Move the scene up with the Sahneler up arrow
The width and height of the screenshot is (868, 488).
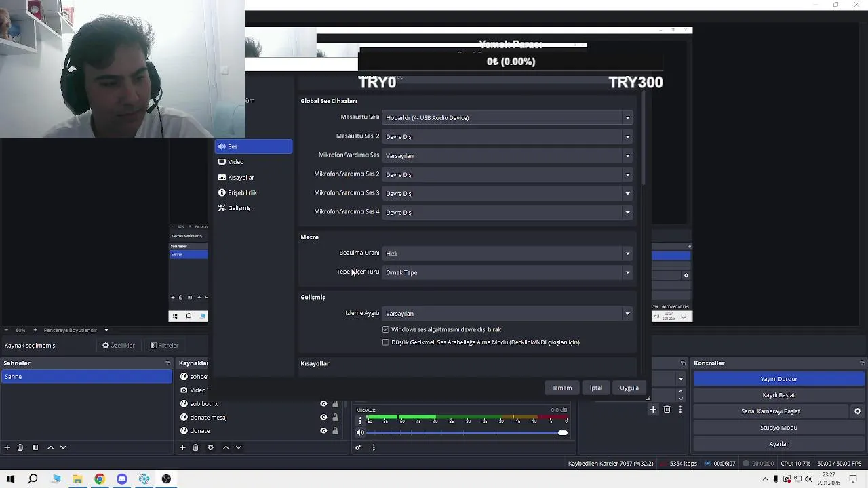[x=50, y=447]
